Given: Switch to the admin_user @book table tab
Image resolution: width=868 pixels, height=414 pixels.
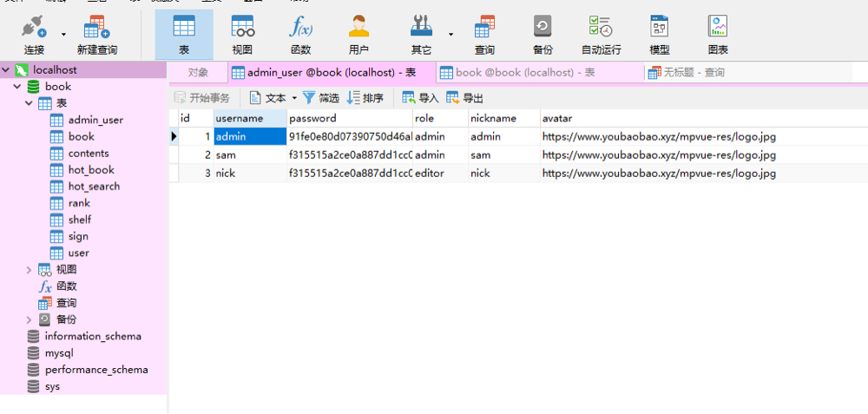Looking at the screenshot, I should pos(332,73).
